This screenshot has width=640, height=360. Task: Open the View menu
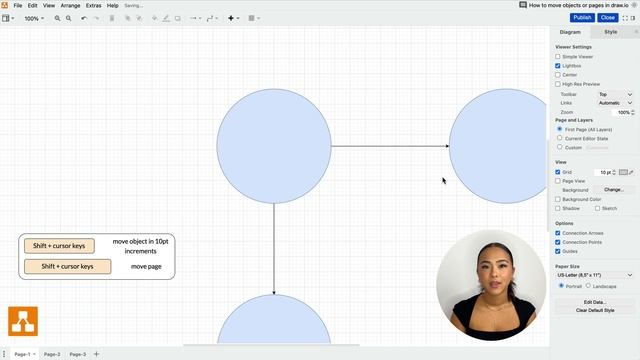point(49,6)
